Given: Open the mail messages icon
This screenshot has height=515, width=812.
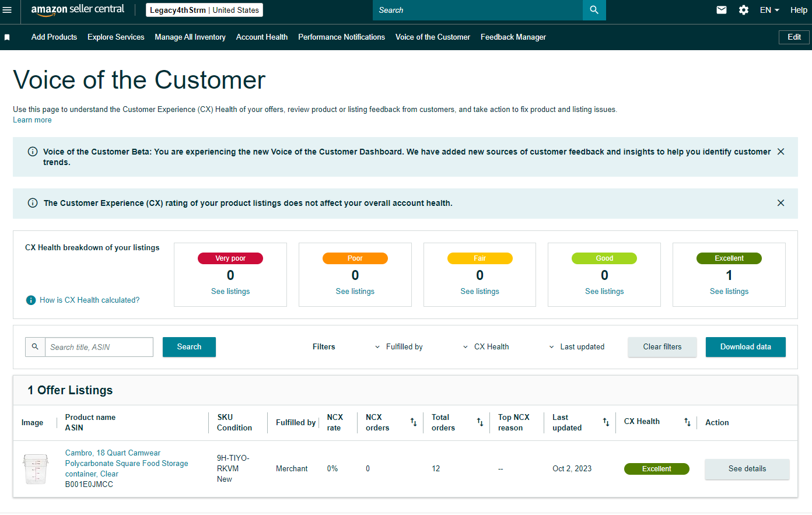Looking at the screenshot, I should click(x=722, y=10).
